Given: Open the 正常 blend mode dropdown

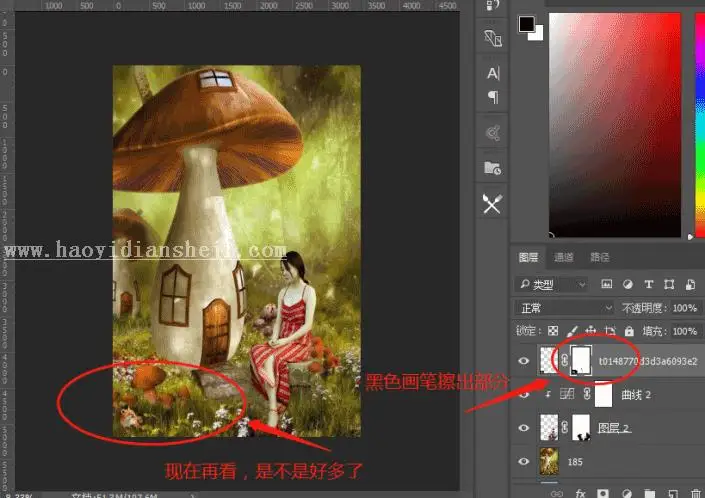Looking at the screenshot, I should tap(564, 308).
